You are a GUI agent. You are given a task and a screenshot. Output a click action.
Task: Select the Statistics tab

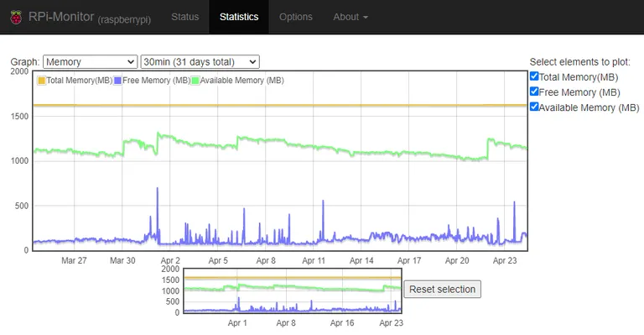pyautogui.click(x=239, y=17)
